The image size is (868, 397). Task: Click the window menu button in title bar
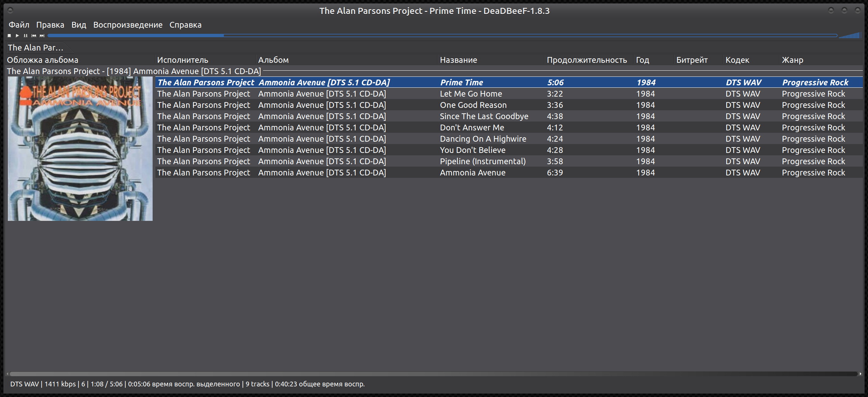point(10,11)
